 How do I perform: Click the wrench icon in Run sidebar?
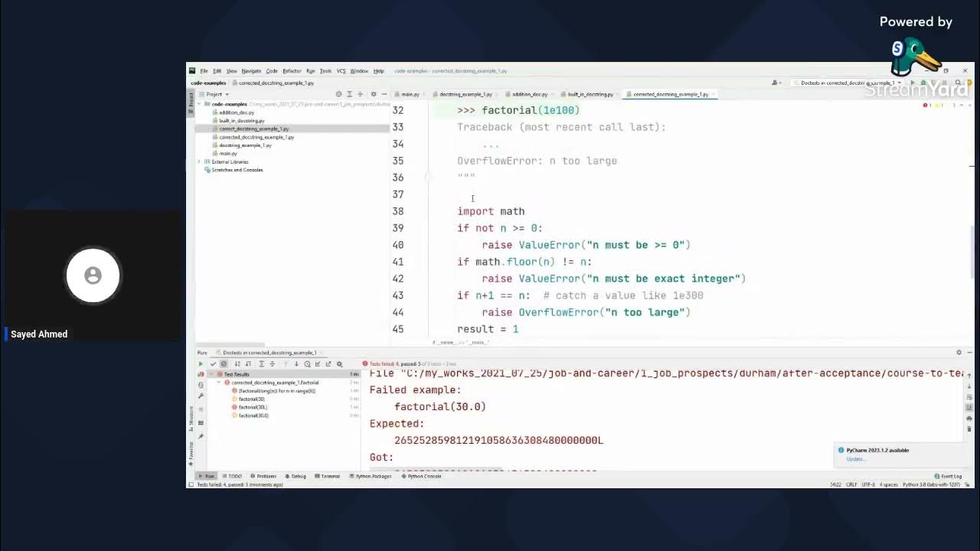(201, 396)
